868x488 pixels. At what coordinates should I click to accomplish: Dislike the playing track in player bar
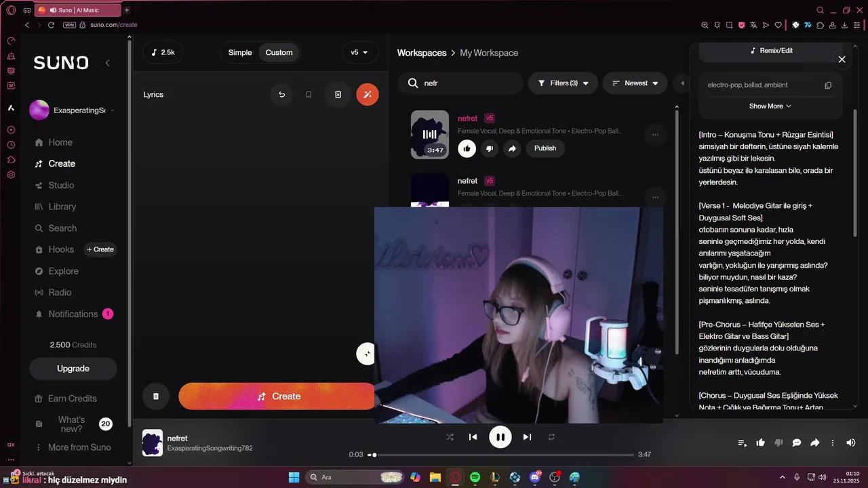778,443
